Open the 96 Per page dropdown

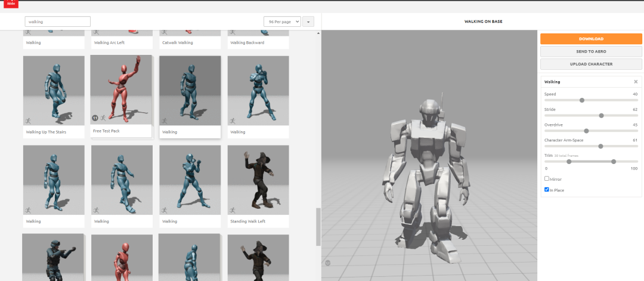[281, 21]
